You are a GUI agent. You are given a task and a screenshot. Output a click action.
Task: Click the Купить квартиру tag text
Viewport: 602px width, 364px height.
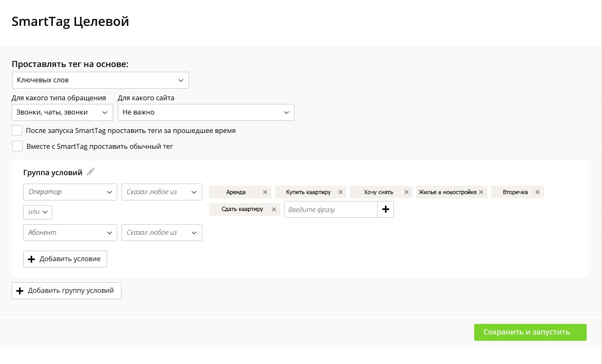pyautogui.click(x=308, y=192)
